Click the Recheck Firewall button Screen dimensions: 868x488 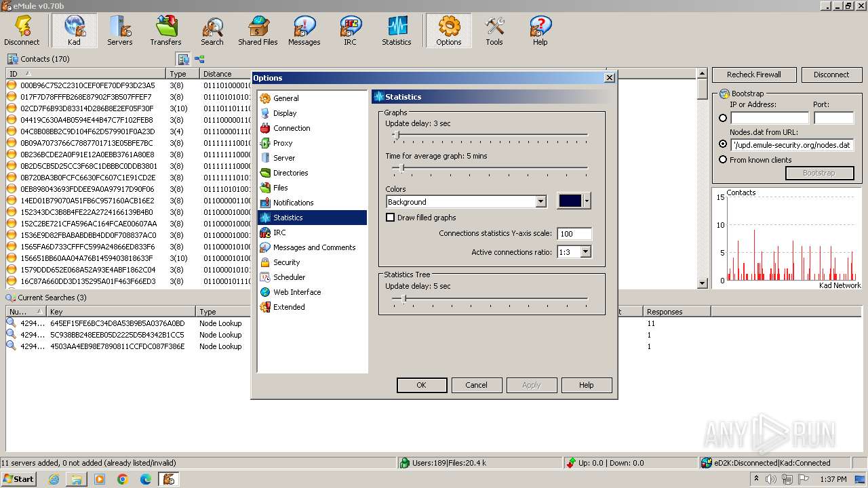(754, 75)
